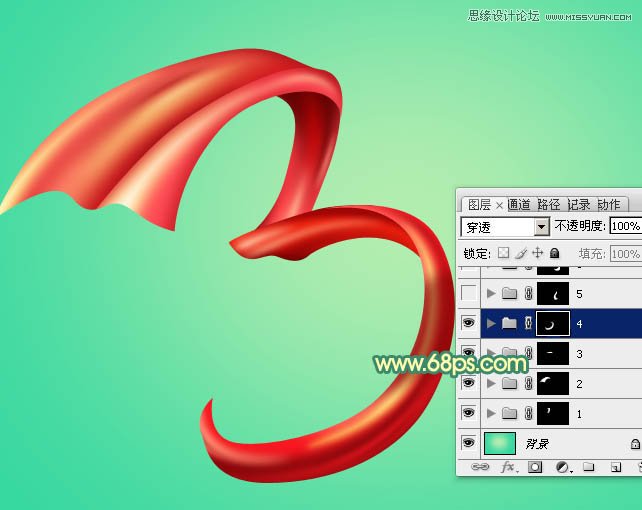Image resolution: width=642 pixels, height=510 pixels.
Task: Switch to the 通道 tab
Action: tap(519, 204)
